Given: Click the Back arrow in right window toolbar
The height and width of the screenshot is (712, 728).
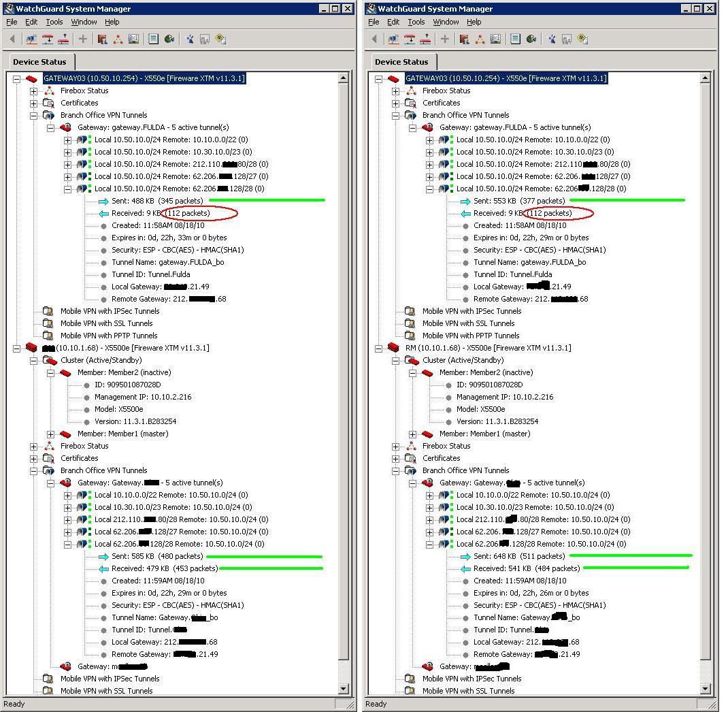Looking at the screenshot, I should click(375, 39).
